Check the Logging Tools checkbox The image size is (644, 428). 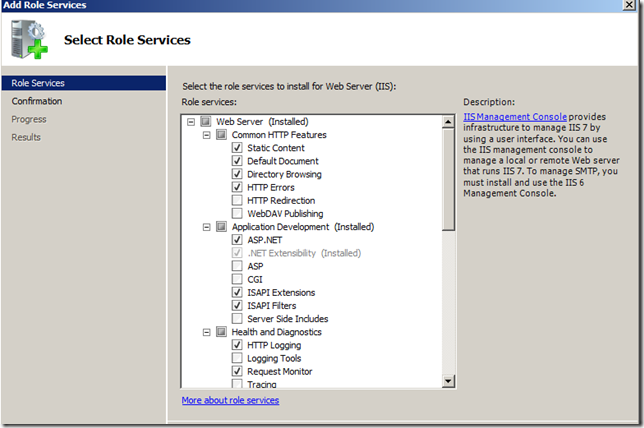[x=237, y=358]
